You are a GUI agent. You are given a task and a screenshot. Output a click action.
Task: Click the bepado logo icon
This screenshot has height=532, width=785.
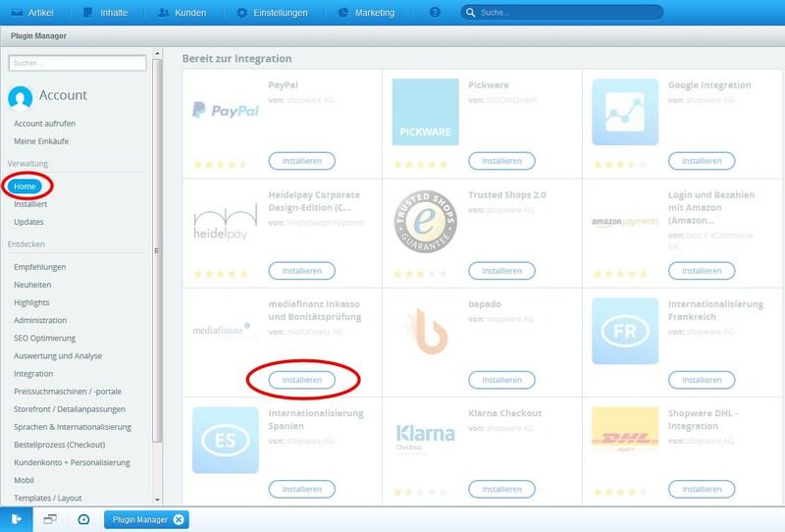tap(425, 331)
